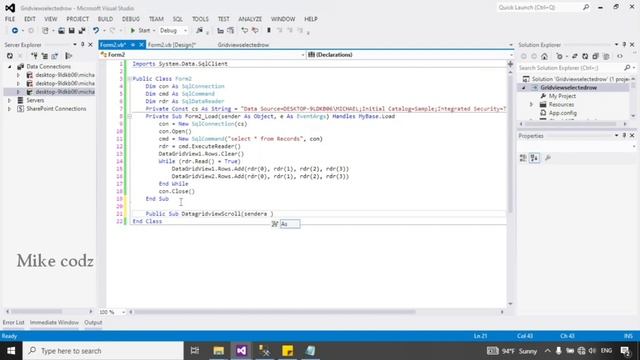Open Sticky Notes from the taskbar
This screenshot has width=640, height=360.
pos(287,351)
